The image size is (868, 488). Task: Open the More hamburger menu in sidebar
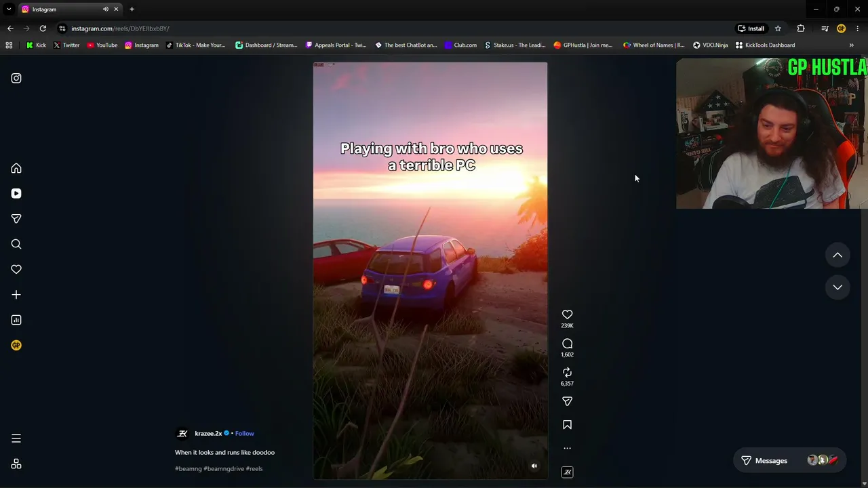tap(16, 439)
